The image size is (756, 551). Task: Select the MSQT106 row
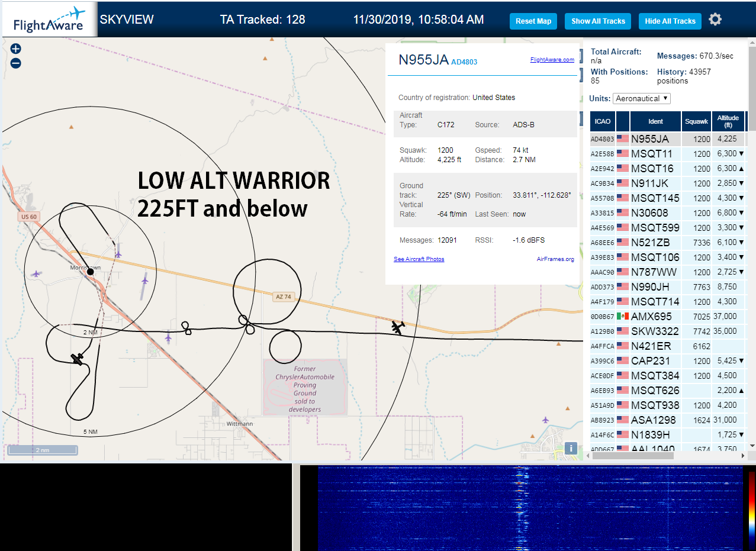pos(667,257)
